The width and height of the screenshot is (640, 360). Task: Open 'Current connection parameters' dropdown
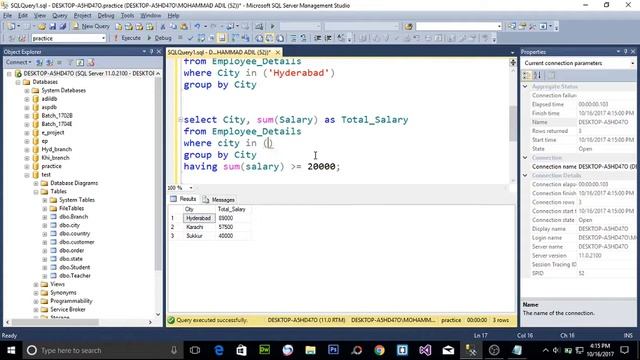(x=632, y=63)
